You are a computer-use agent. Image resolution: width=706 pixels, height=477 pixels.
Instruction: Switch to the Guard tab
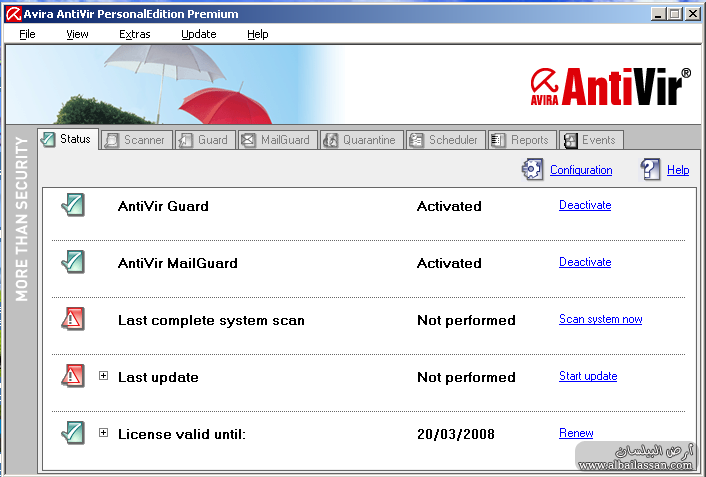[205, 140]
